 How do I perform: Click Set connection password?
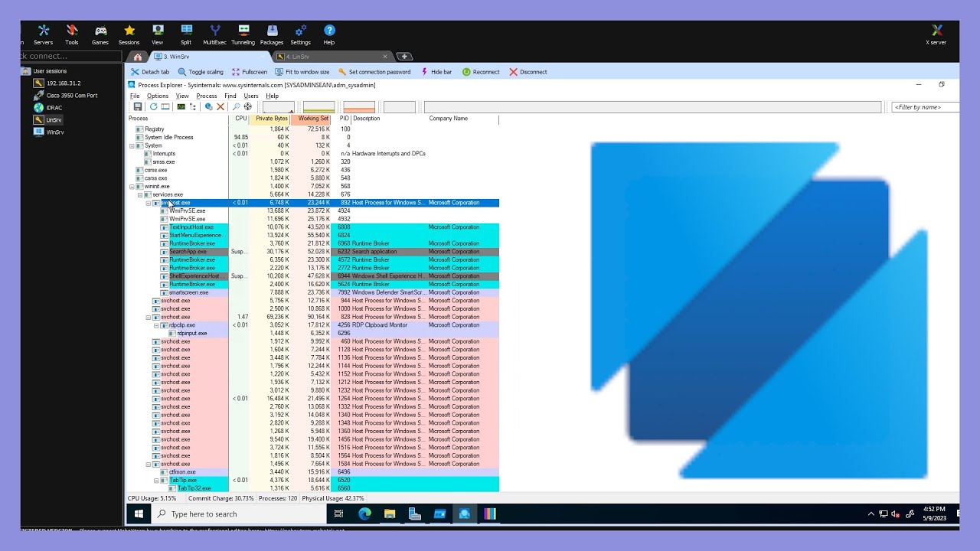tap(374, 72)
